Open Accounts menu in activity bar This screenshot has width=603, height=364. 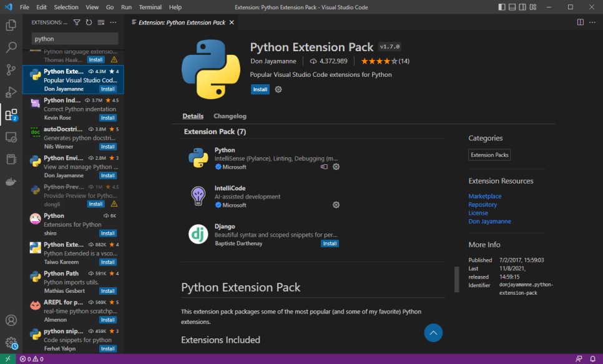coord(11,320)
